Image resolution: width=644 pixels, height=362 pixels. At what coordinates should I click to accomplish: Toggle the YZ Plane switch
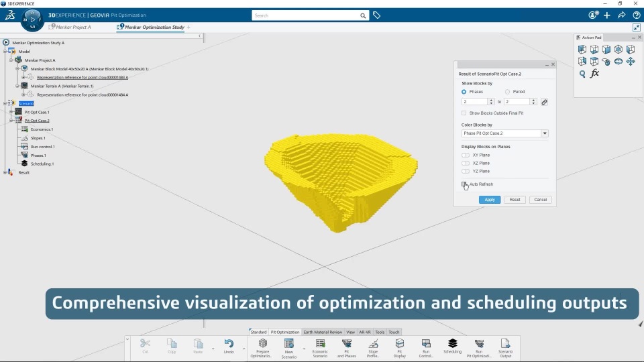pyautogui.click(x=466, y=172)
